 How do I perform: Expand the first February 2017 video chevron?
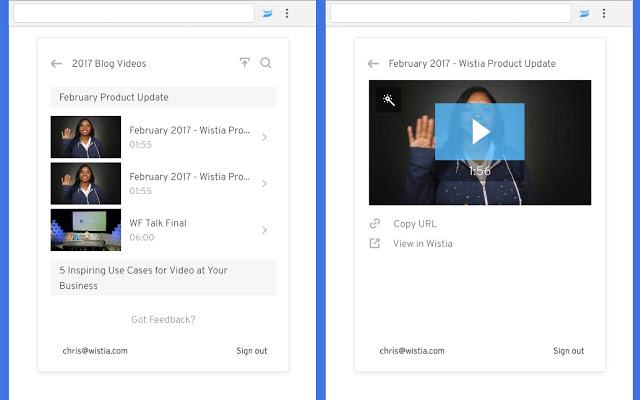[x=264, y=137]
